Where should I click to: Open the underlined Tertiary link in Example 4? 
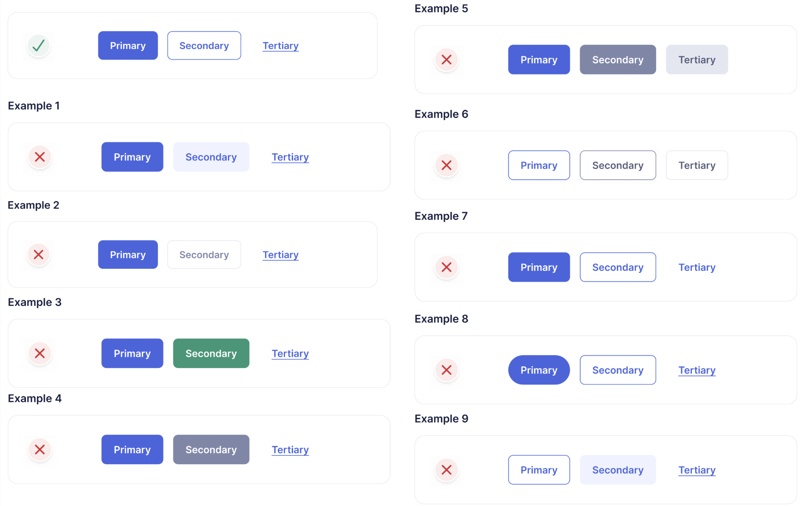tap(290, 450)
